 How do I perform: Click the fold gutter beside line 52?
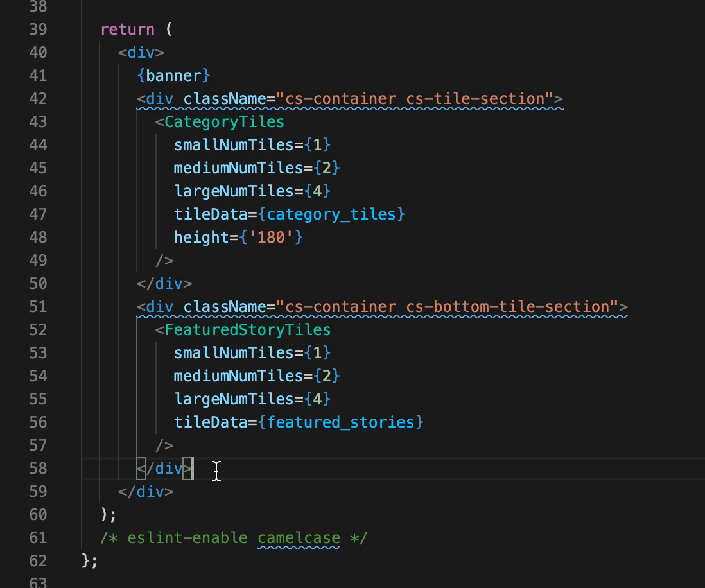(x=67, y=329)
